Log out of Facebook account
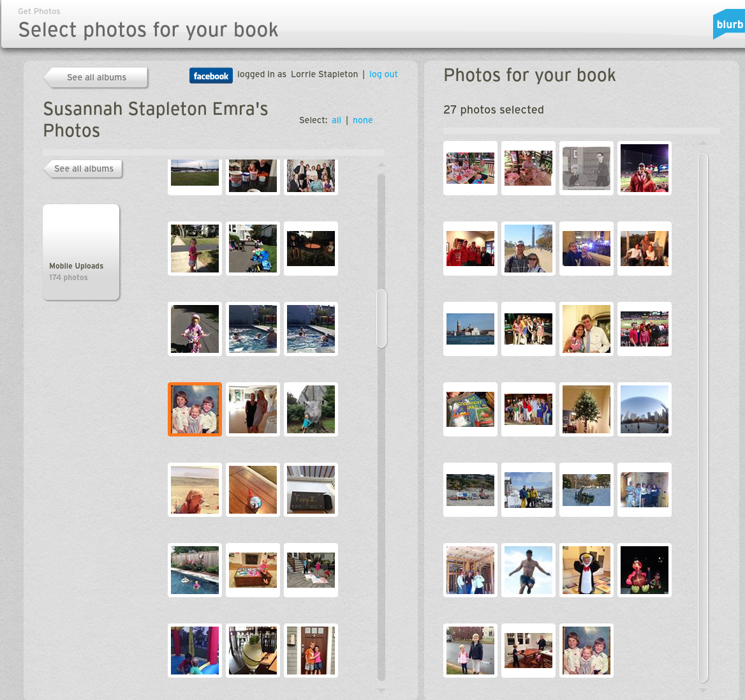Image resolution: width=745 pixels, height=700 pixels. (383, 74)
